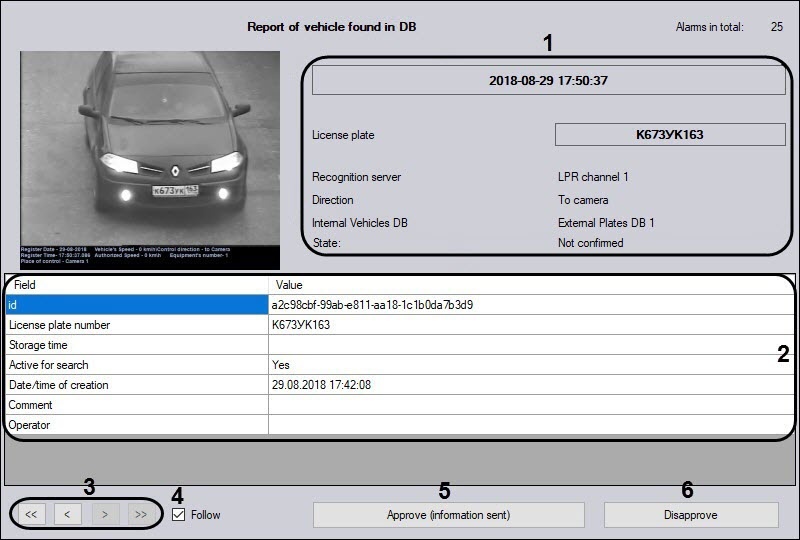Toggle the Follow checkbox

pyautogui.click(x=179, y=515)
